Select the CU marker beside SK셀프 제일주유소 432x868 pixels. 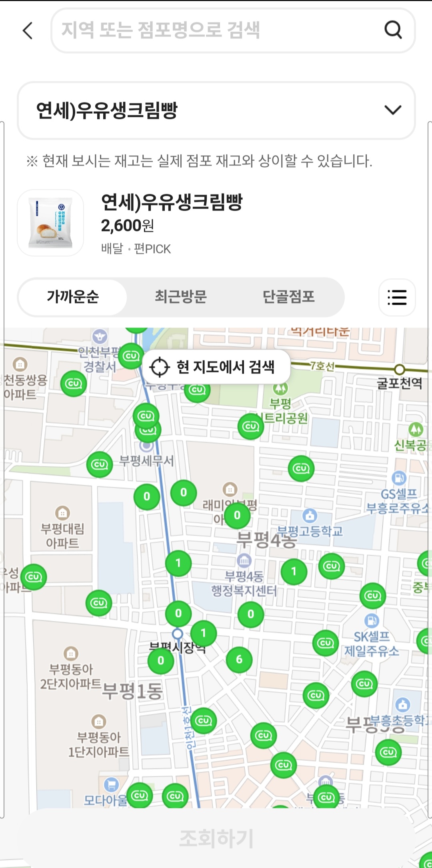[326, 643]
